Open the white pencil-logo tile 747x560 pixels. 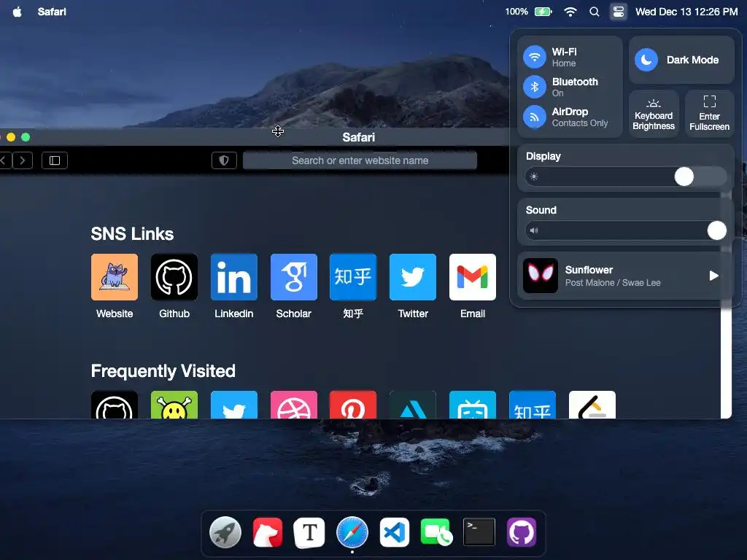[x=592, y=405]
